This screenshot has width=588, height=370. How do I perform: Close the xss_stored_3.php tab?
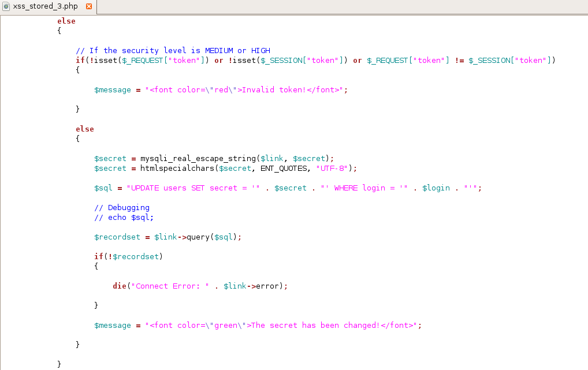point(89,6)
